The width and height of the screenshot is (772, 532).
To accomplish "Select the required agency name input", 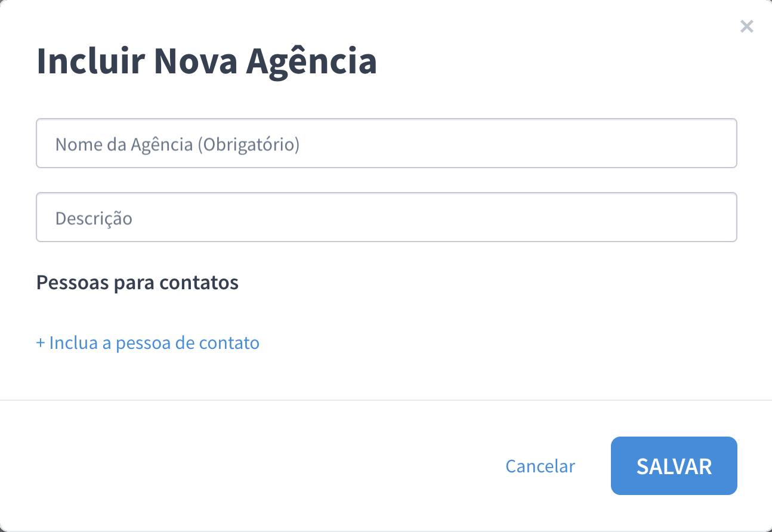I will 387,143.
